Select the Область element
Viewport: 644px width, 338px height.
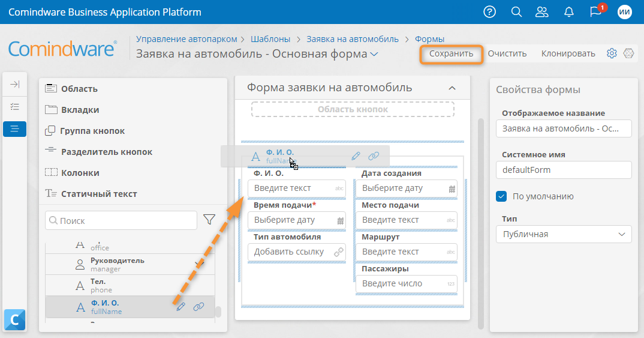[x=71, y=89]
